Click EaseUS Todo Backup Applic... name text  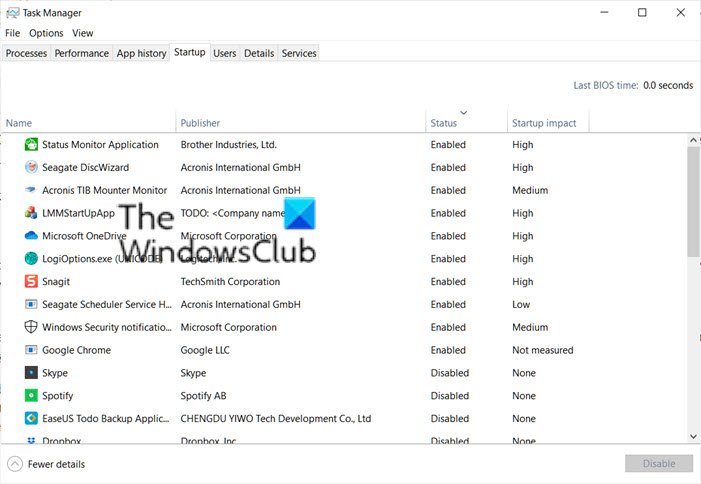pyautogui.click(x=106, y=418)
